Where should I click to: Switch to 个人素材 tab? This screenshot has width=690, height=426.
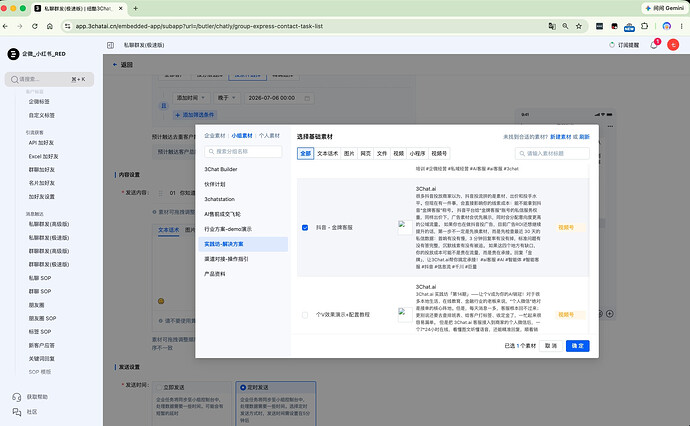click(269, 136)
